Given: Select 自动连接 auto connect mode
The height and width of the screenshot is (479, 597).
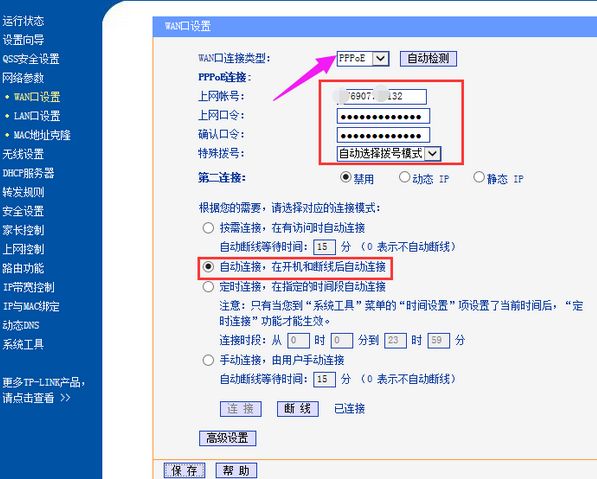Looking at the screenshot, I should pyautogui.click(x=208, y=267).
